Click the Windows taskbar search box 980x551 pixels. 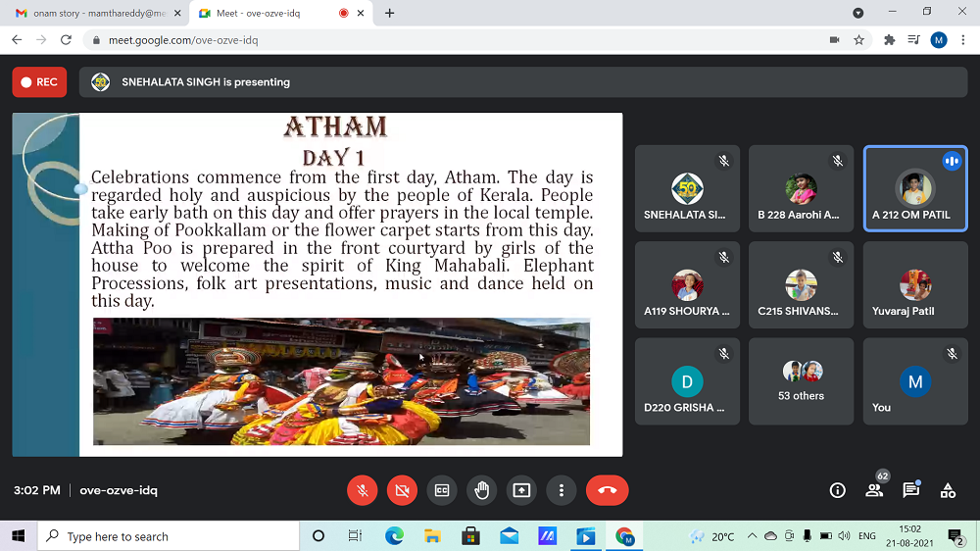(169, 536)
